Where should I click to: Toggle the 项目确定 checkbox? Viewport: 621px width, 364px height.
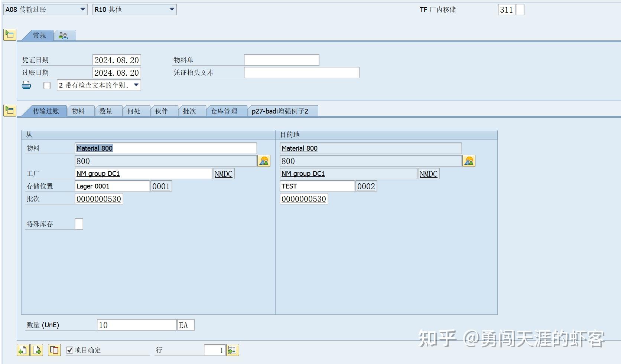69,350
